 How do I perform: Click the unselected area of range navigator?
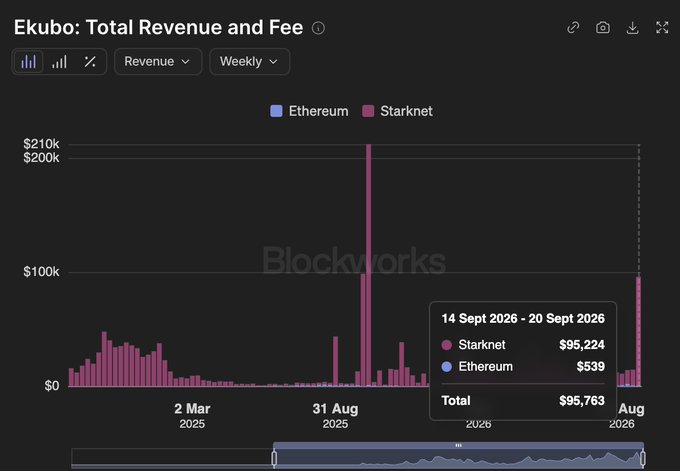tap(172, 458)
